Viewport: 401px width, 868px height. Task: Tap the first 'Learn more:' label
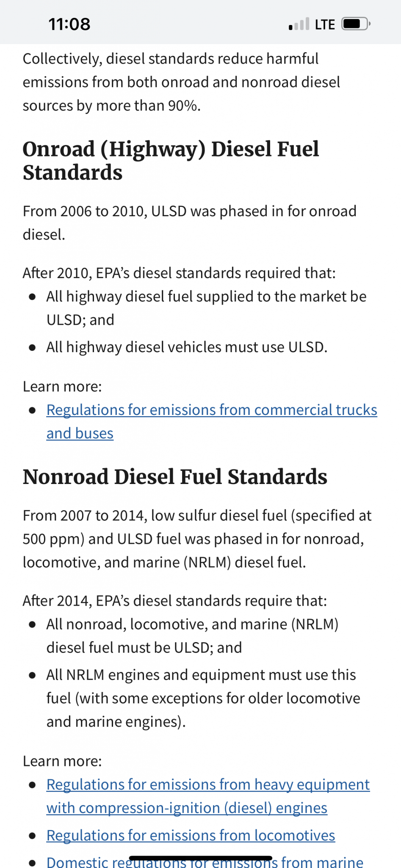coord(62,386)
